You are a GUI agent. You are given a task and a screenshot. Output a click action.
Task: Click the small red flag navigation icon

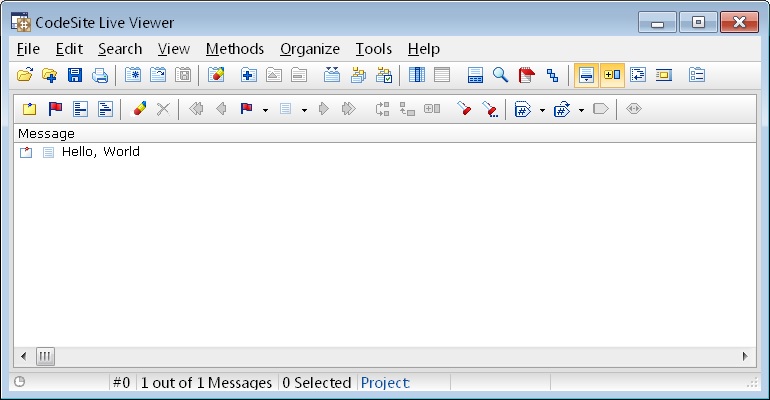(x=246, y=108)
